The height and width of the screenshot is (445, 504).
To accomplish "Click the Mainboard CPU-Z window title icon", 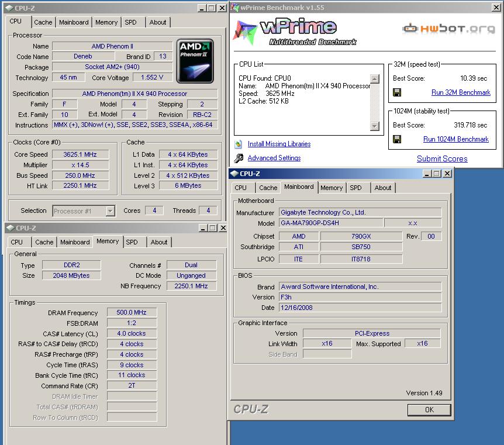I will click(x=234, y=174).
